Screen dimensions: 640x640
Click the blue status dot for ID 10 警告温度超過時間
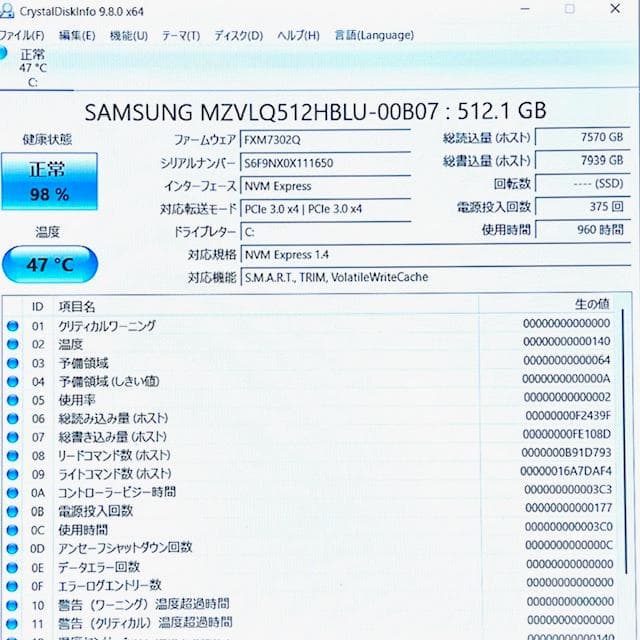point(13,605)
